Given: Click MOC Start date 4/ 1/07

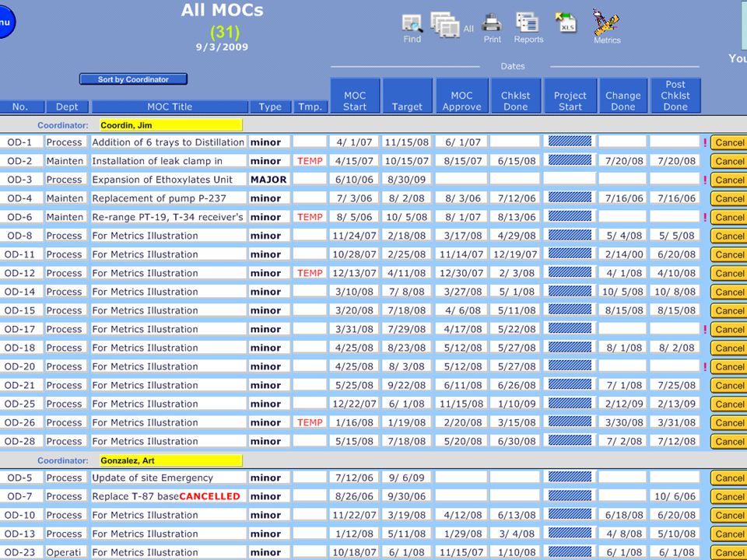Looking at the screenshot, I should pos(354,142).
